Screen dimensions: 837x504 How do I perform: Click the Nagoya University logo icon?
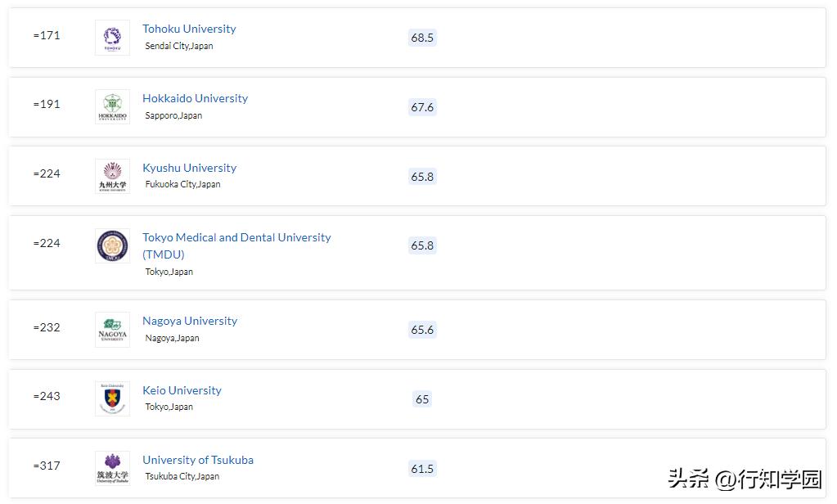tap(112, 330)
